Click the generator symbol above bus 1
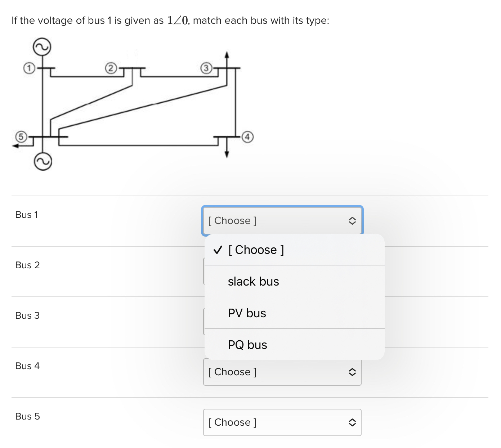The image size is (501, 448). pos(41,46)
